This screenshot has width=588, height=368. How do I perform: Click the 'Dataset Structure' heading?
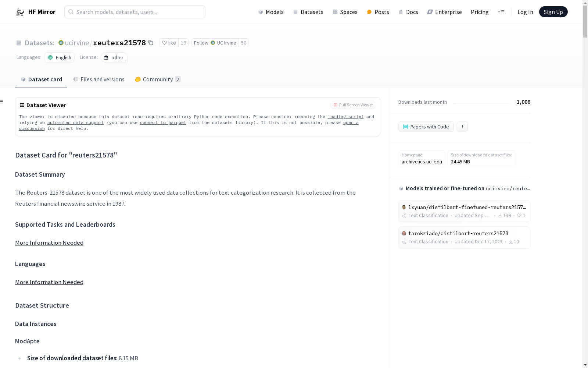click(x=42, y=305)
